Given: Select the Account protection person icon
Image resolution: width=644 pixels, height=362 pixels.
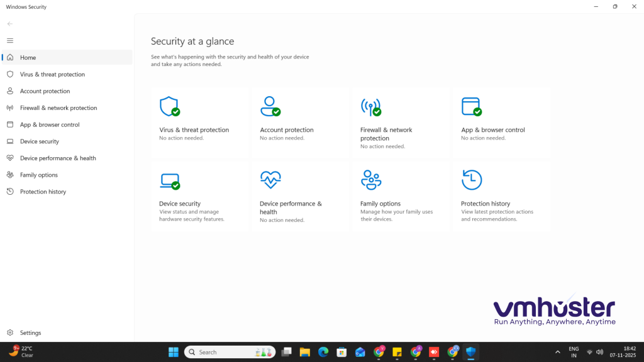Looking at the screenshot, I should [270, 106].
